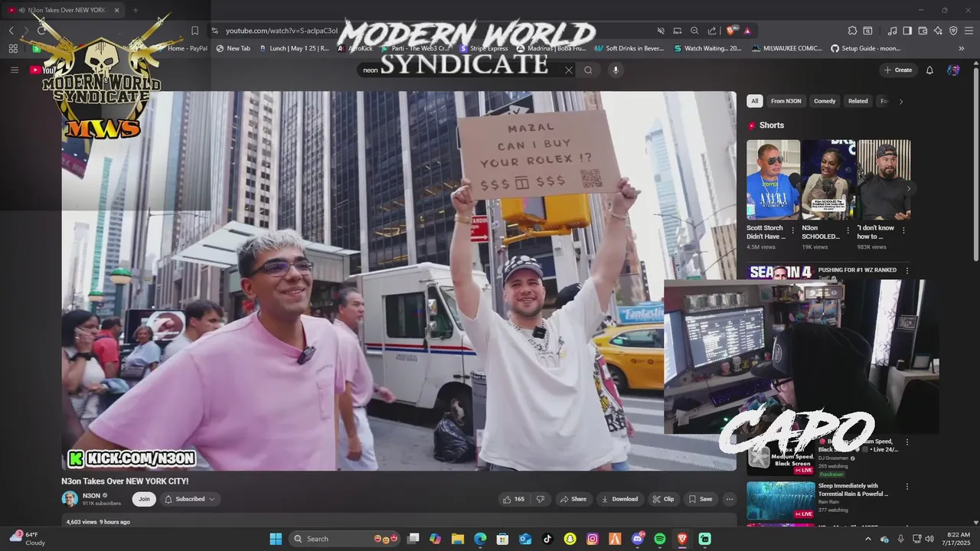This screenshot has width=980, height=551.
Task: Click the Join channel button
Action: (144, 499)
